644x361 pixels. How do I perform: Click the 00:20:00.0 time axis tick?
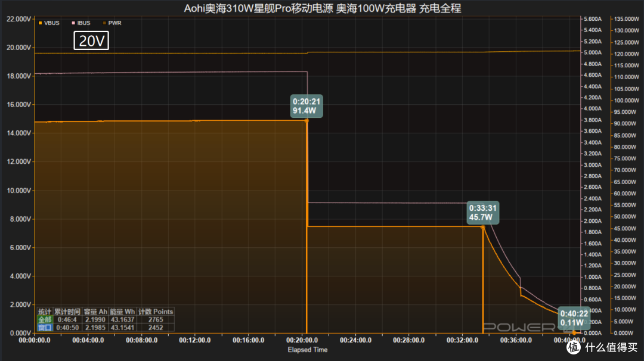click(302, 340)
